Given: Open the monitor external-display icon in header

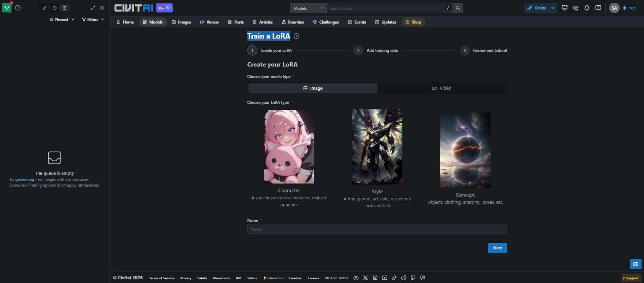Looking at the screenshot, I should [x=565, y=8].
